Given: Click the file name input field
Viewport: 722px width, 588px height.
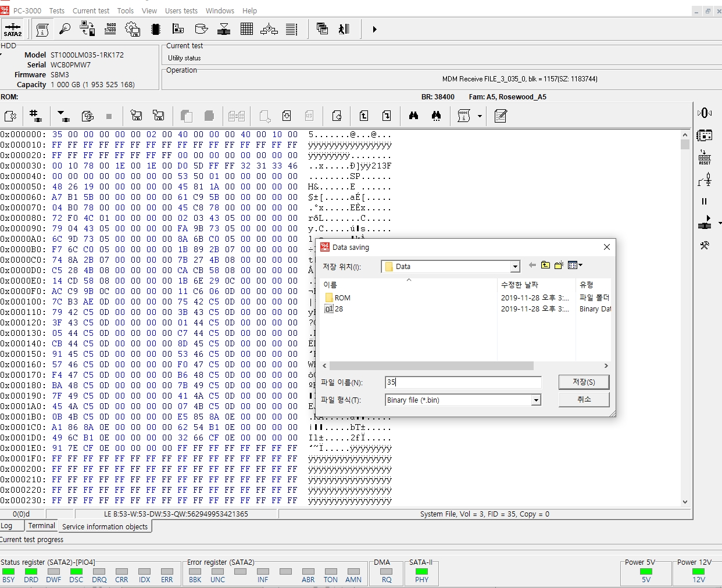Looking at the screenshot, I should pos(463,382).
